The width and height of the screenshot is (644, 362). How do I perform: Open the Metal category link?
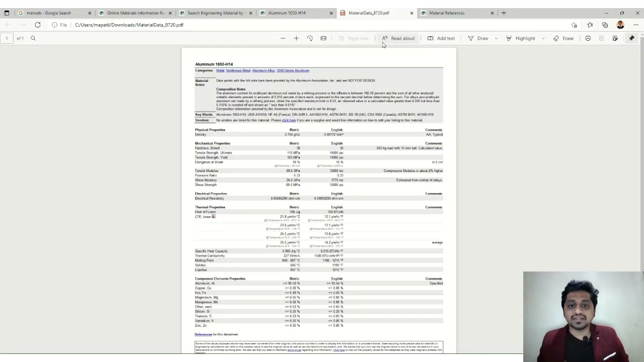tap(220, 70)
